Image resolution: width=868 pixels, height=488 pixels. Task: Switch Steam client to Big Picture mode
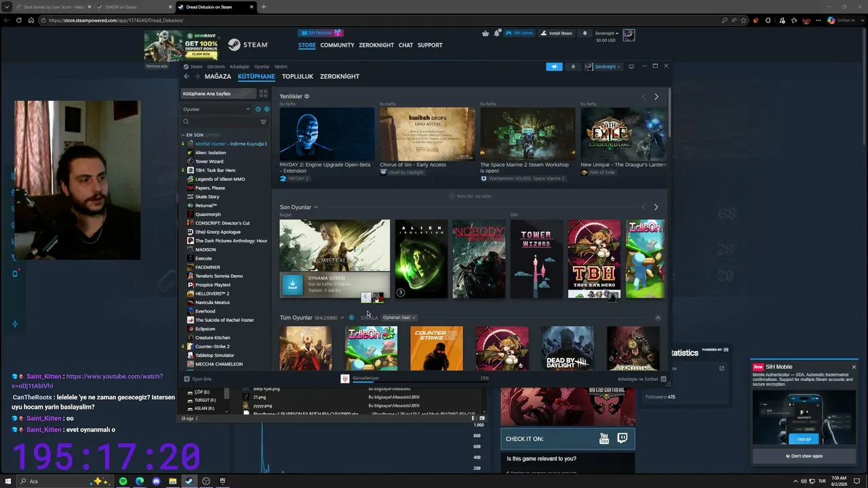[631, 66]
